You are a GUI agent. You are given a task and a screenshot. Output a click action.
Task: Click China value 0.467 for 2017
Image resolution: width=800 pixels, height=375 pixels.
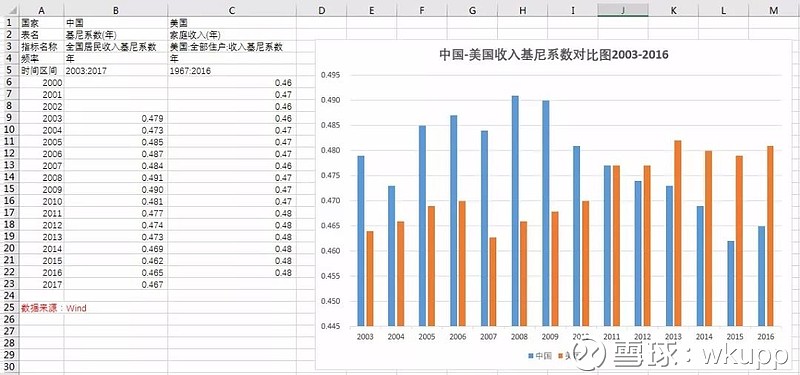[x=116, y=284]
